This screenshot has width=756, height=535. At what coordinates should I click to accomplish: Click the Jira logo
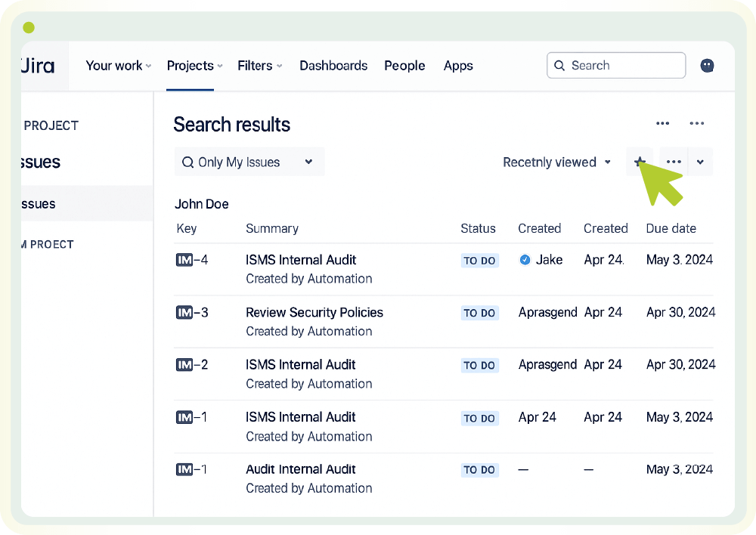[38, 66]
